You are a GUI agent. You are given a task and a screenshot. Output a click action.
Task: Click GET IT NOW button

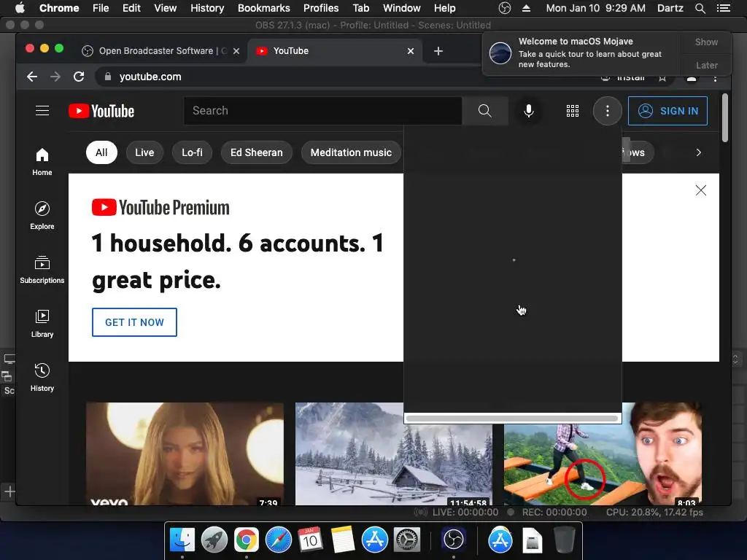pos(134,322)
